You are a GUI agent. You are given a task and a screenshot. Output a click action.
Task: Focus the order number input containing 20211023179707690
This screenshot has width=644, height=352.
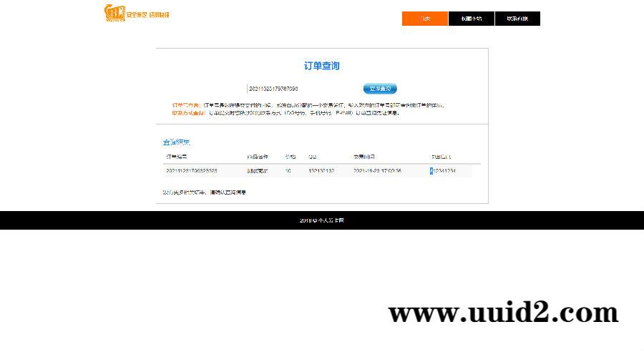pos(303,89)
